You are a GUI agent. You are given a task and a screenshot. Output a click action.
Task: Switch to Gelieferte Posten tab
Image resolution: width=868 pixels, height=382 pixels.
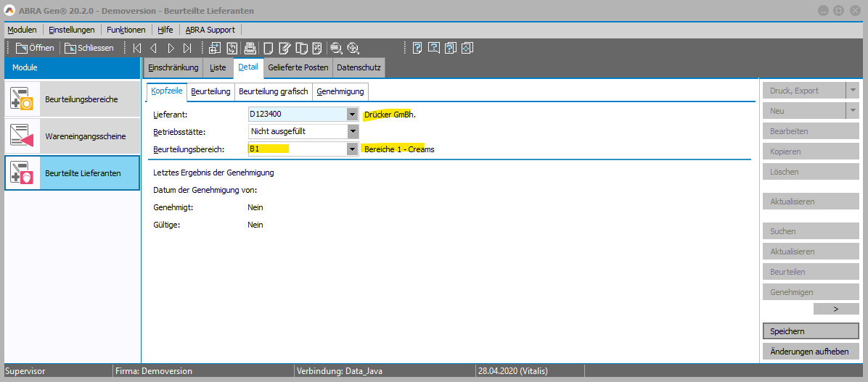click(298, 67)
